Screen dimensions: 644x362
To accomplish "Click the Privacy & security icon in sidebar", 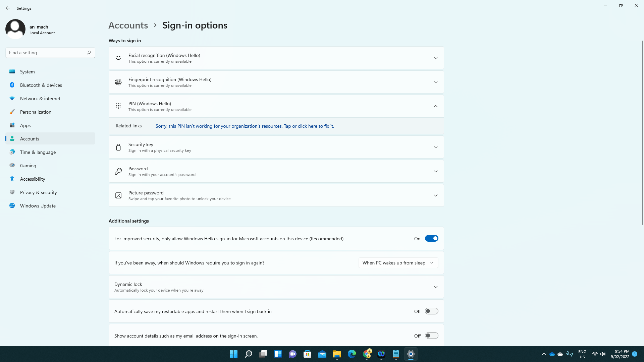I will [x=12, y=192].
